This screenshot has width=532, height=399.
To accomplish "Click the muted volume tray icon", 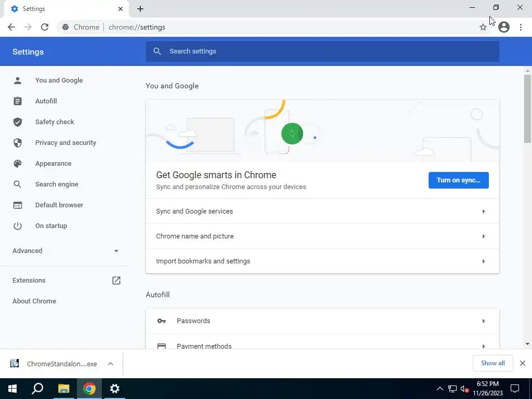I will (465, 389).
